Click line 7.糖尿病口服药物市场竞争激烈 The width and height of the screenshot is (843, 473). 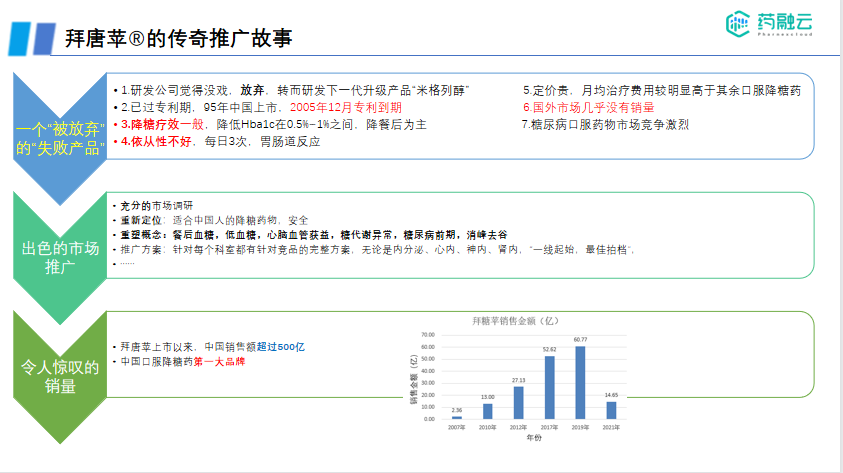(605, 125)
